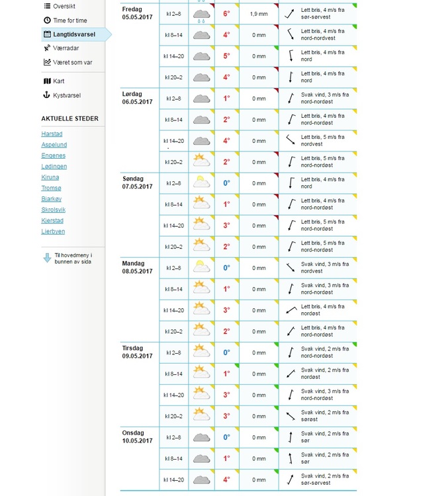Open the Lødingen link
448x496 pixels.
tap(54, 167)
